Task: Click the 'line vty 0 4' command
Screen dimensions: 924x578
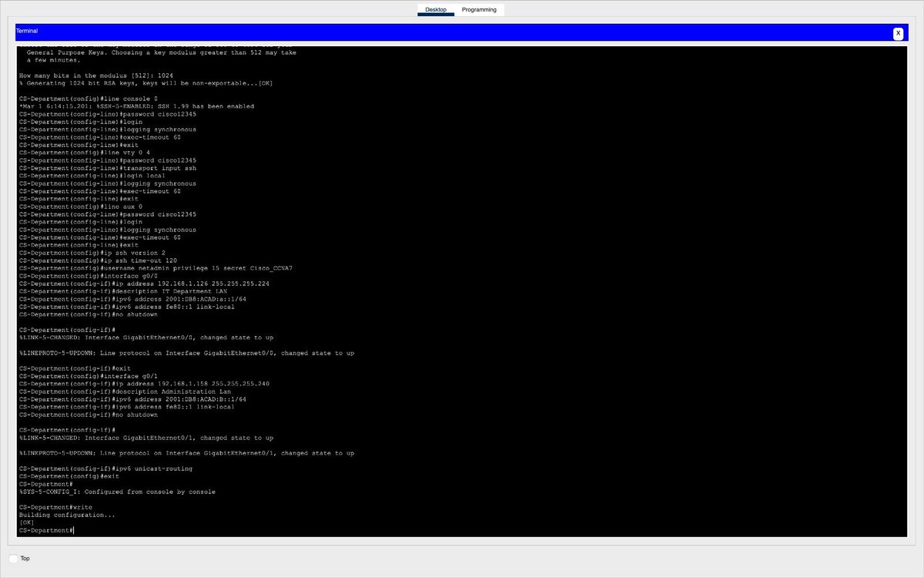Action: (x=85, y=153)
